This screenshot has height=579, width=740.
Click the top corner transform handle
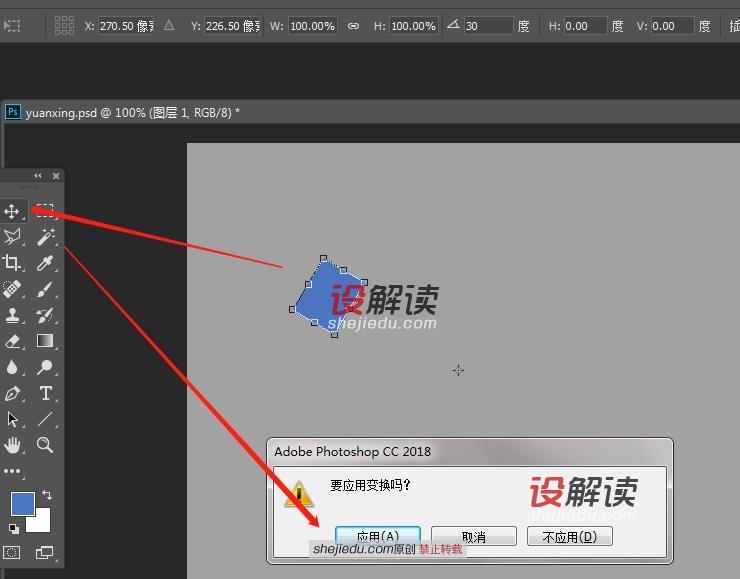pyautogui.click(x=323, y=259)
